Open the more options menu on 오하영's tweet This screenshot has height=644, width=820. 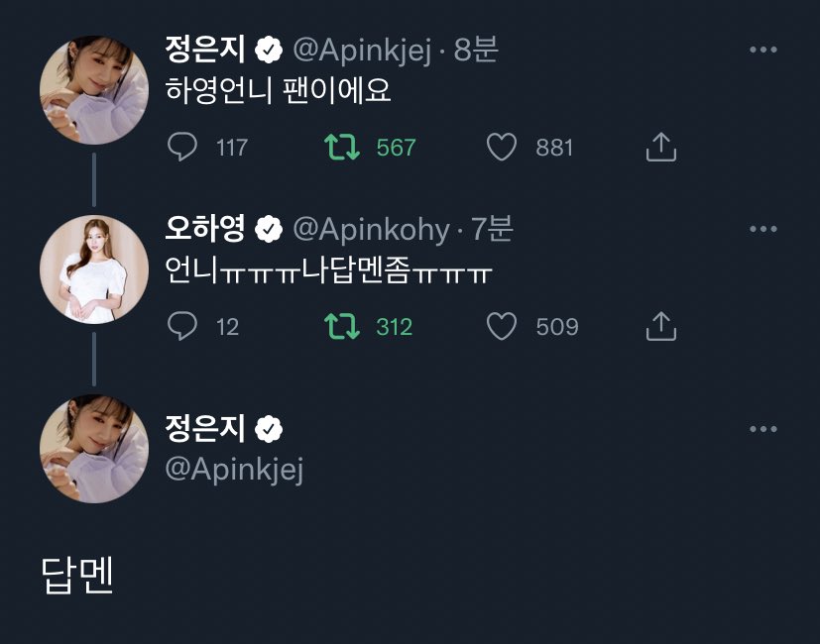(x=763, y=227)
